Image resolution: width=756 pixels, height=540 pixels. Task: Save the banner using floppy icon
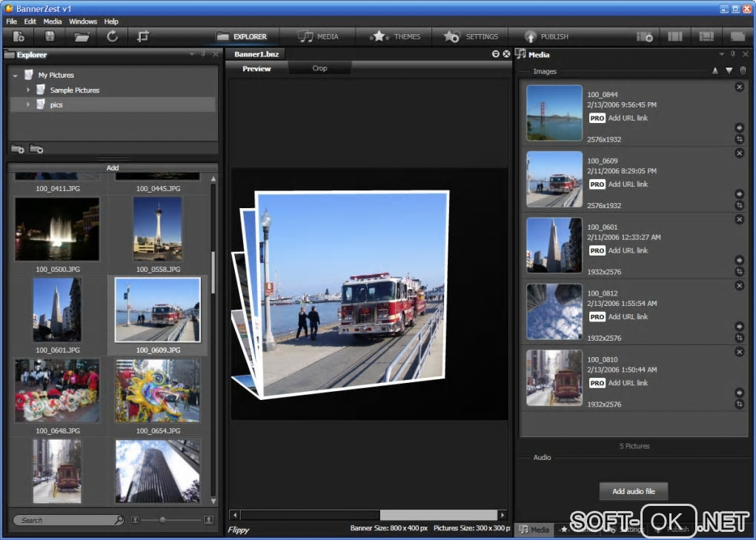click(50, 36)
